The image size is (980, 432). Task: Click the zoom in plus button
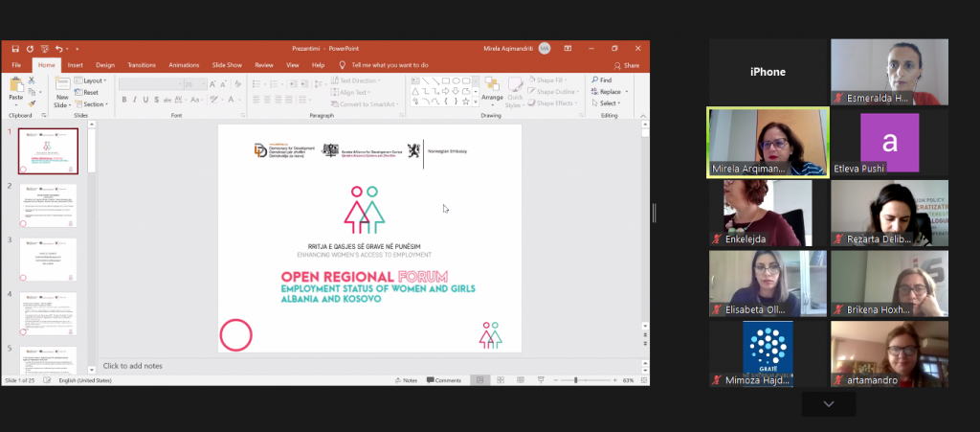[615, 380]
